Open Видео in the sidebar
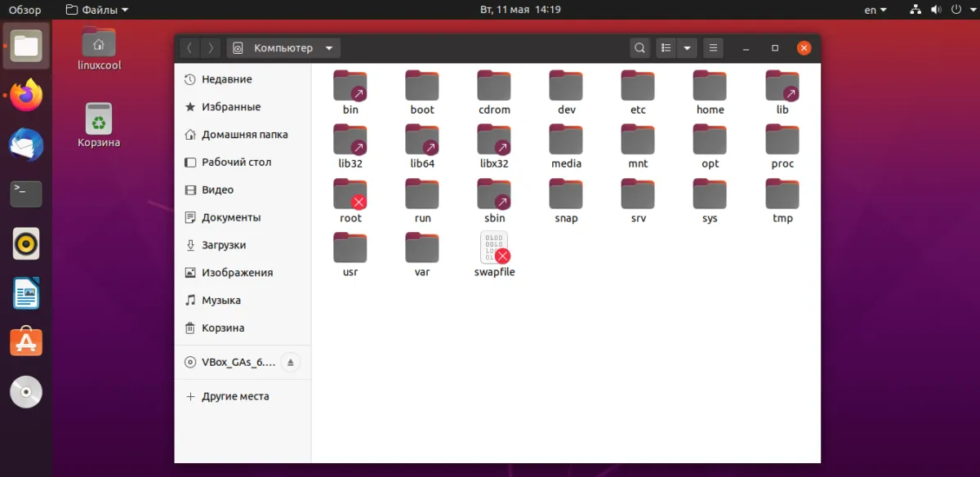The height and width of the screenshot is (477, 980). click(243, 189)
